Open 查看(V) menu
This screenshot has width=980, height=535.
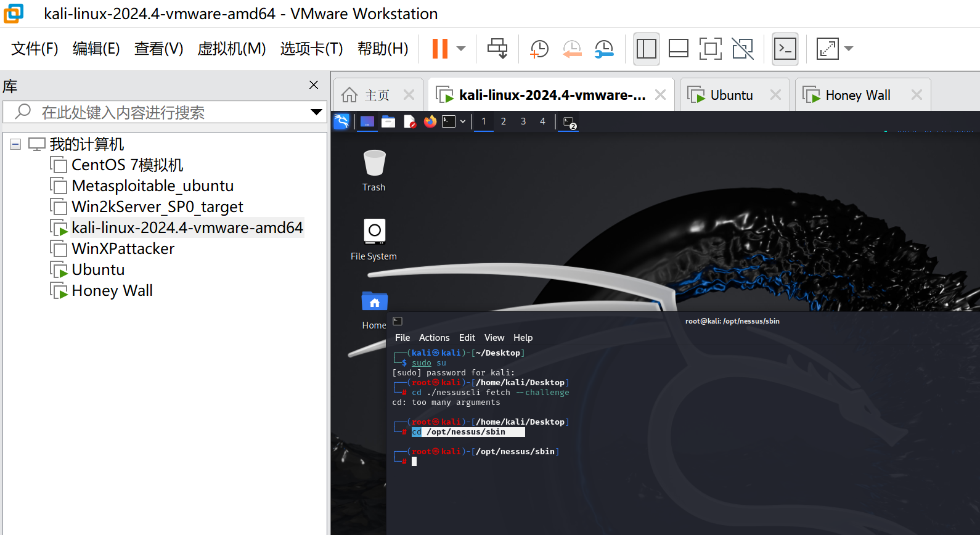tap(159, 49)
